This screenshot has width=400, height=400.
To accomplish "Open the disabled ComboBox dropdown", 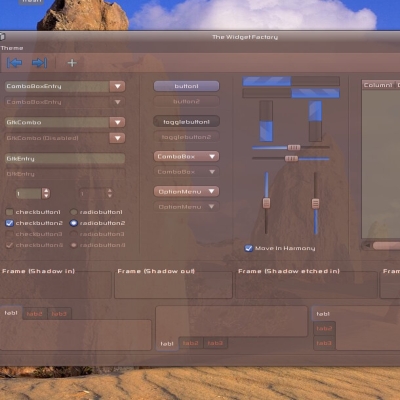I will click(186, 172).
